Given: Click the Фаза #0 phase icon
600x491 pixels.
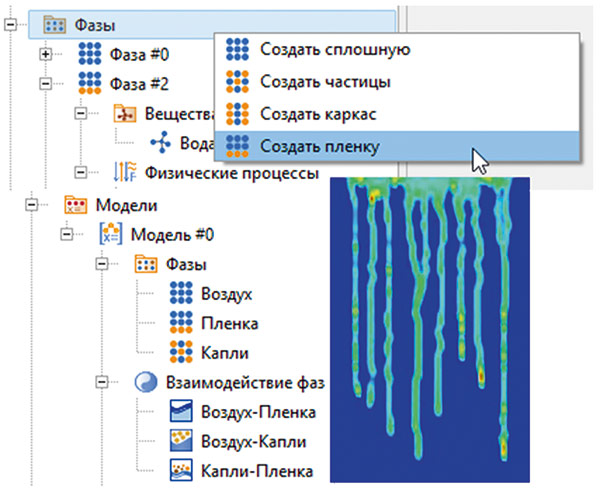Looking at the screenshot, I should click(x=90, y=54).
